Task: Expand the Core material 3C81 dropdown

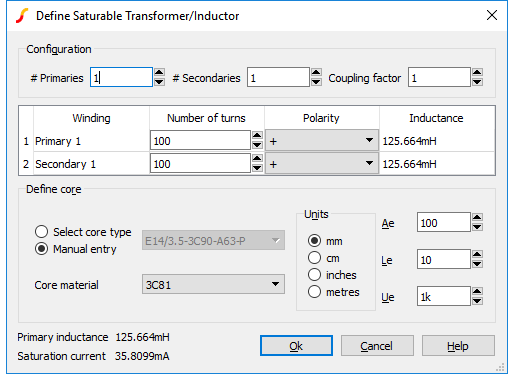Action: tap(213, 284)
